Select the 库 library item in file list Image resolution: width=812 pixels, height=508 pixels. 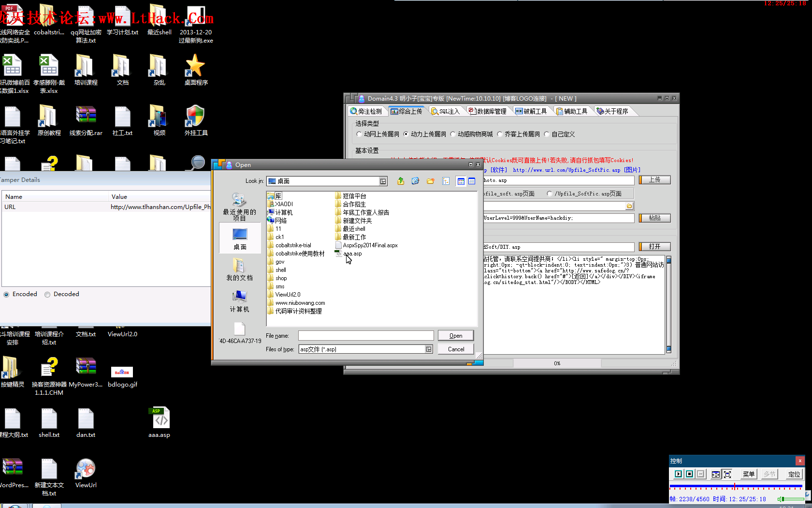(275, 196)
